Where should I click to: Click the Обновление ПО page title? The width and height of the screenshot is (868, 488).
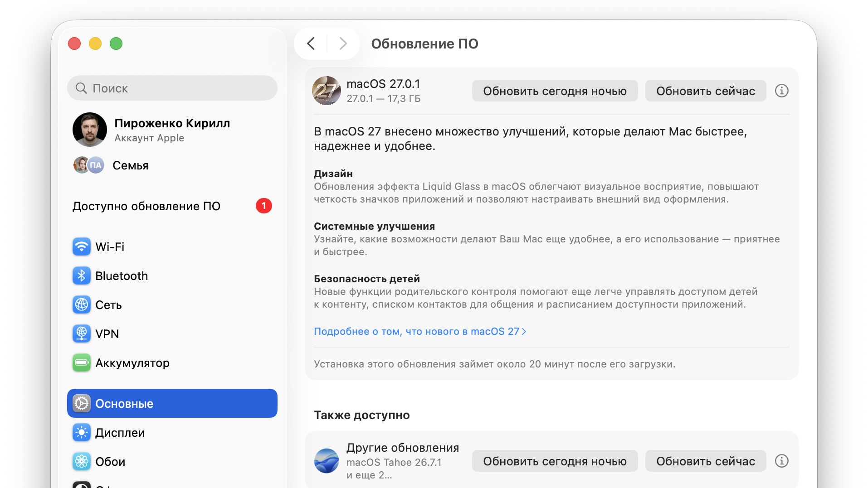[x=424, y=44]
